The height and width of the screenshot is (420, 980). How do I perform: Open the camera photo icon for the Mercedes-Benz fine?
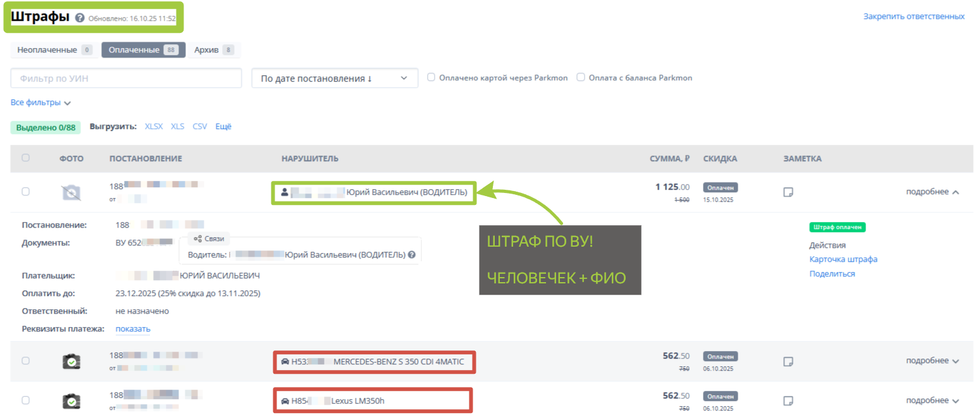pyautogui.click(x=71, y=361)
